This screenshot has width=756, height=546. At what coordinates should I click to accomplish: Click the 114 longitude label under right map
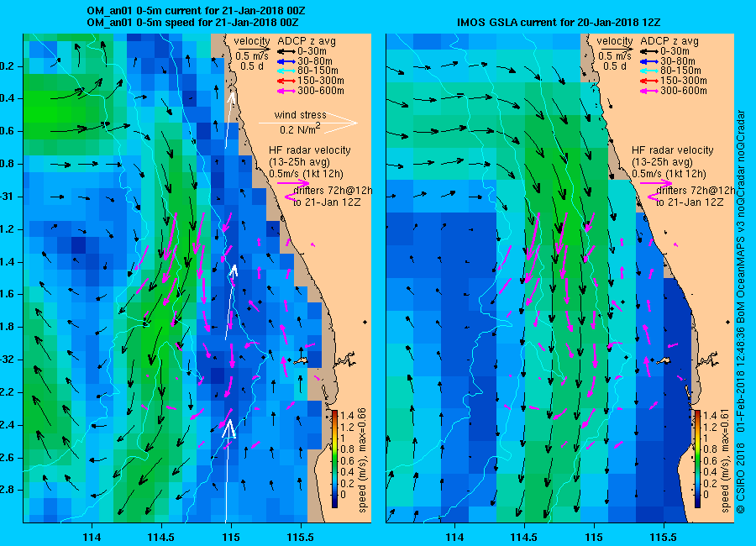454,537
